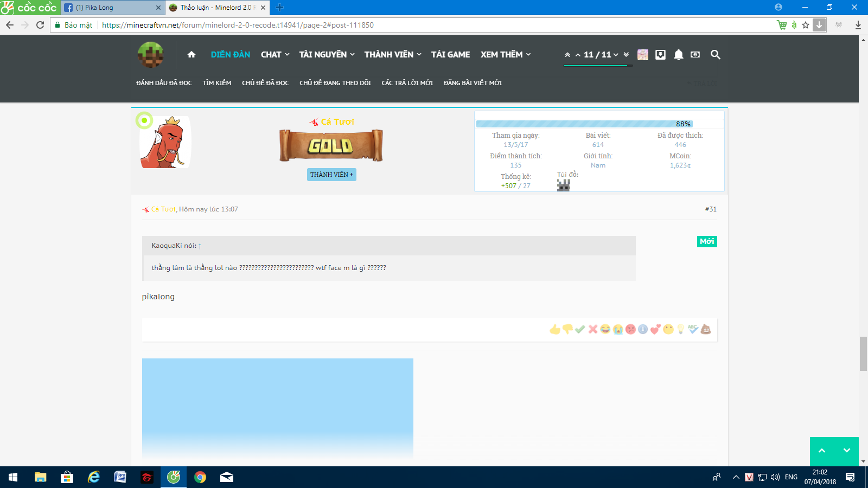
Task: Jump to the last page with double-down arrow
Action: [x=626, y=55]
